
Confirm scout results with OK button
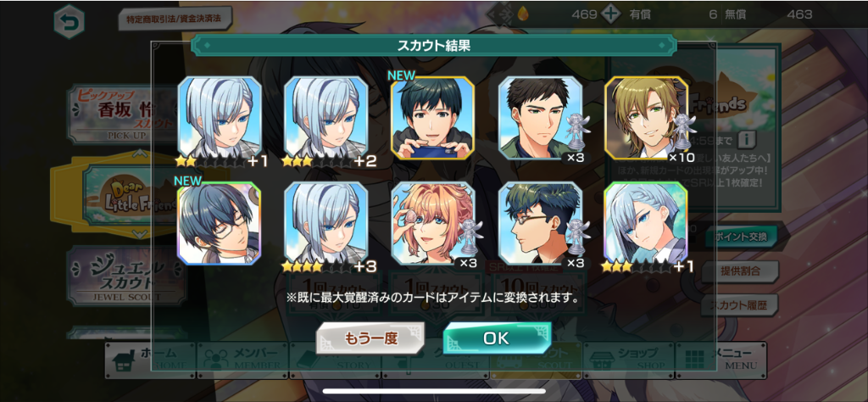point(497,338)
